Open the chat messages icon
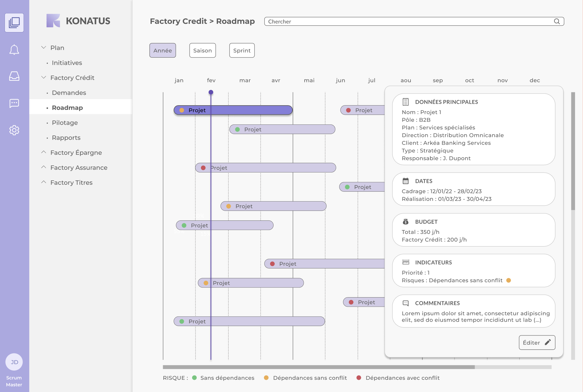This screenshot has height=392, width=583. [14, 103]
